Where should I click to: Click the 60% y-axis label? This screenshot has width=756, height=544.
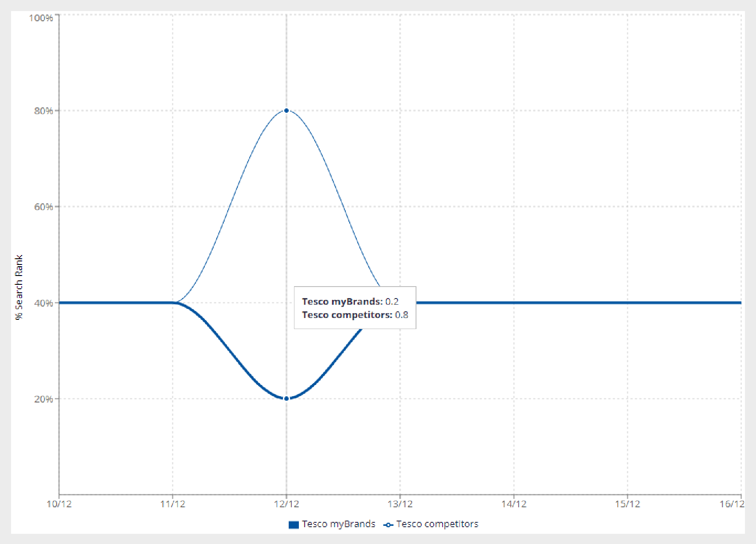43,207
